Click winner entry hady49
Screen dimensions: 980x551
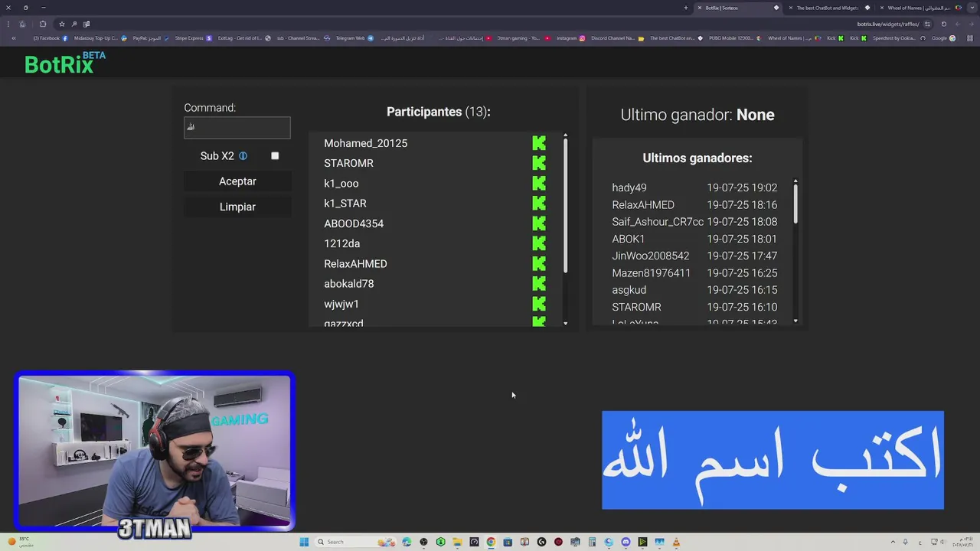coord(629,187)
